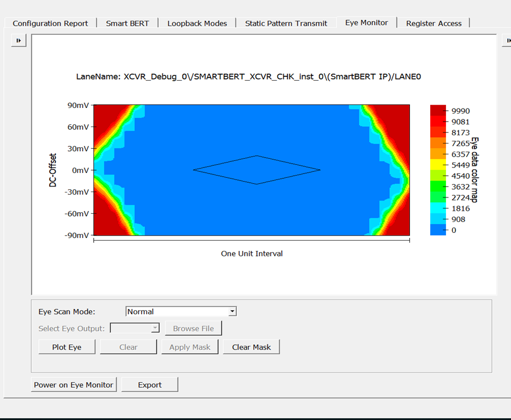Expand the left side panel arrow
Screen dimensions: 511x420
19,40
